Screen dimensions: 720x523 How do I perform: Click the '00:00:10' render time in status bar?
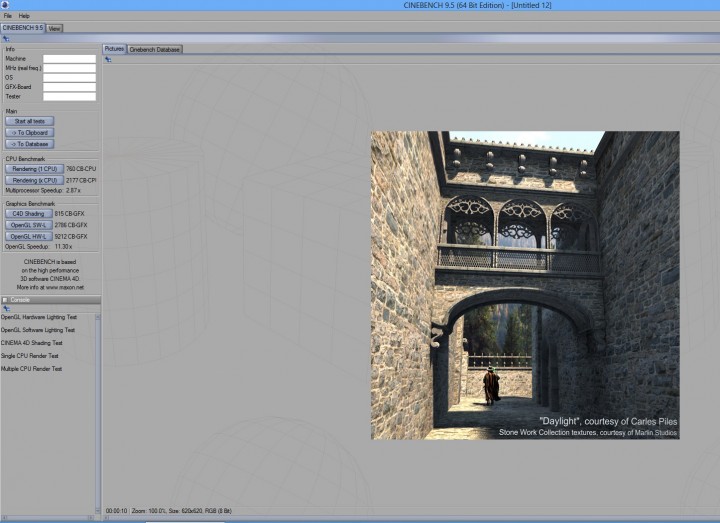(x=116, y=511)
